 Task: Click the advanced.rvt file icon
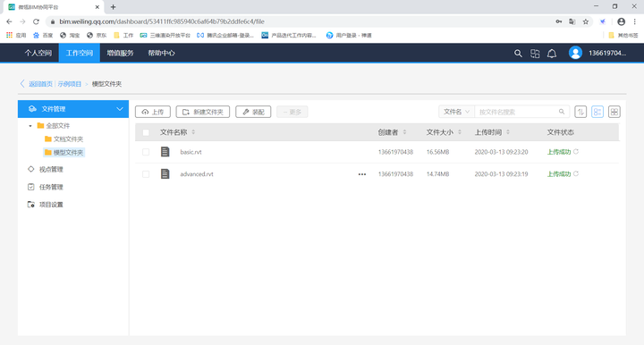165,174
